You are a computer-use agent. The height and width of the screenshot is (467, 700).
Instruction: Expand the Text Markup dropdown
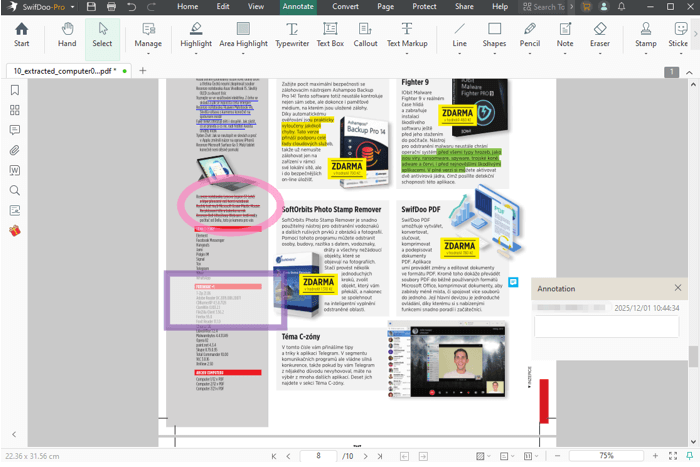pyautogui.click(x=407, y=54)
